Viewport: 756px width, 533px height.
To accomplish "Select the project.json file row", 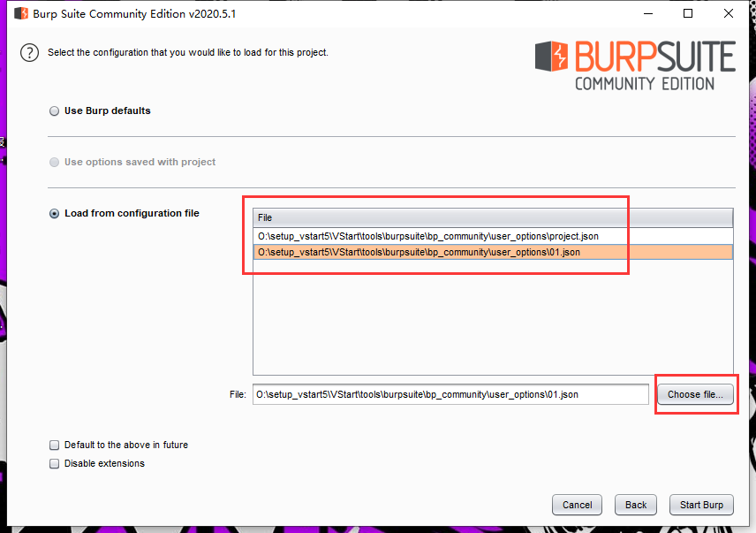I will pyautogui.click(x=493, y=236).
